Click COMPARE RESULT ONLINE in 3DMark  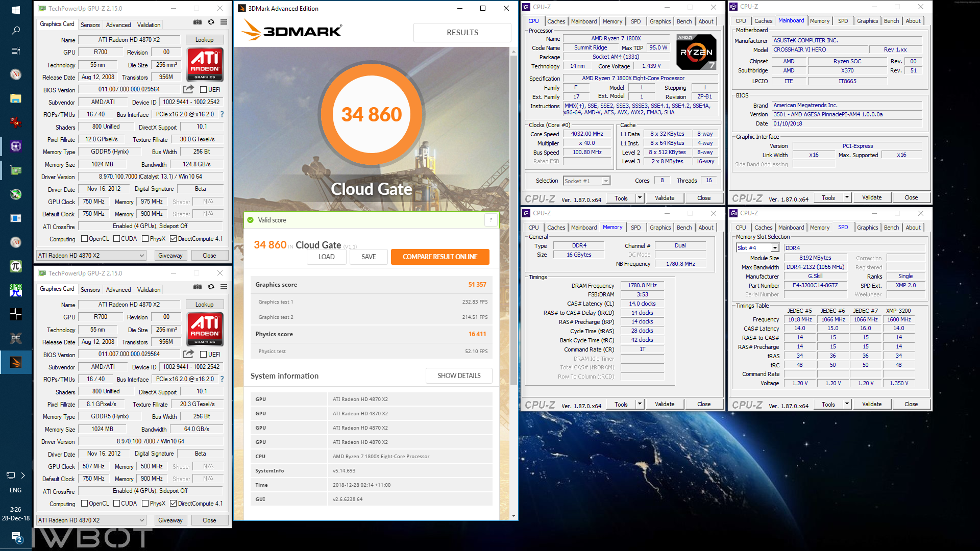point(440,257)
